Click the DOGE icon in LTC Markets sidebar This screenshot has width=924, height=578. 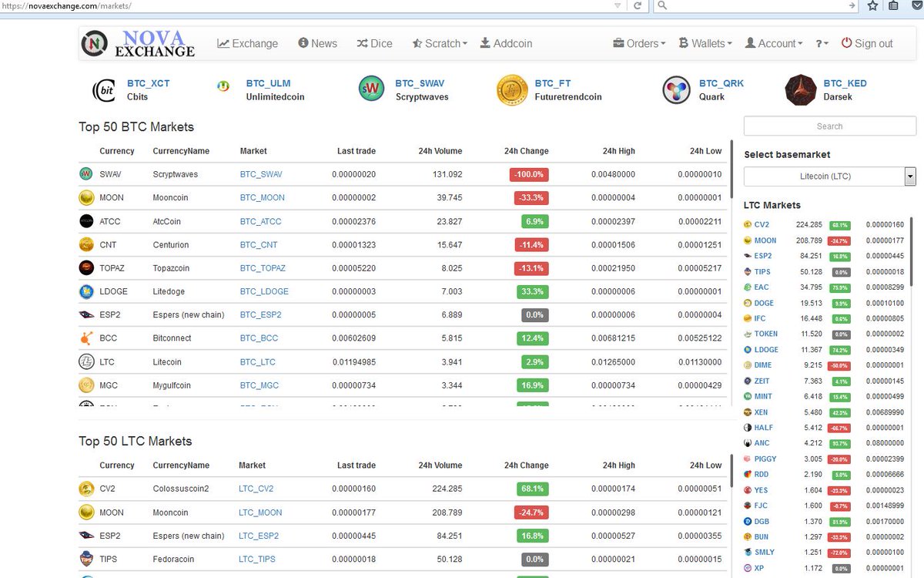coord(748,303)
